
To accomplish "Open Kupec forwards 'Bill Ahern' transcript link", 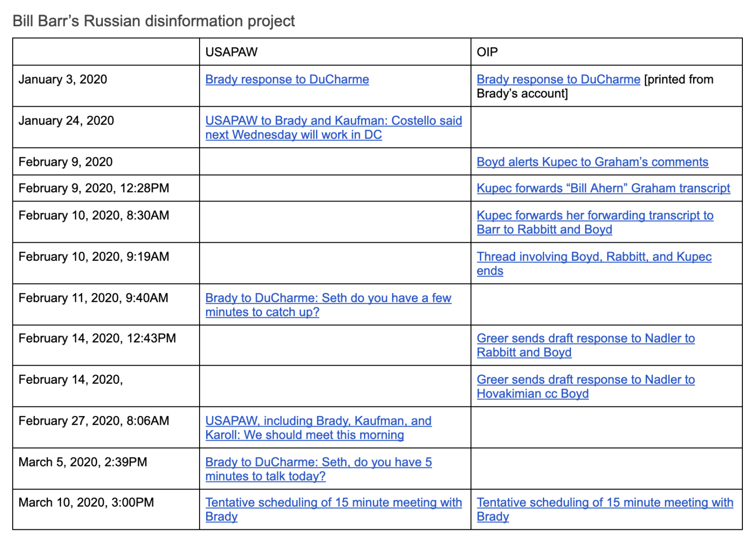I will coord(603,188).
